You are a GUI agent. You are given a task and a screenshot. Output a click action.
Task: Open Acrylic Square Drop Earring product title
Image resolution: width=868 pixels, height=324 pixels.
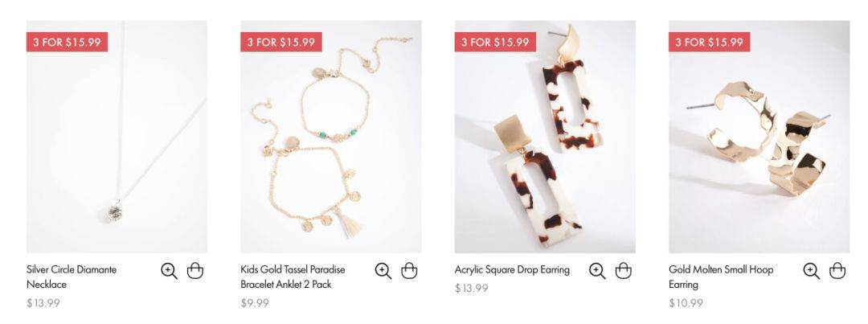click(x=512, y=269)
